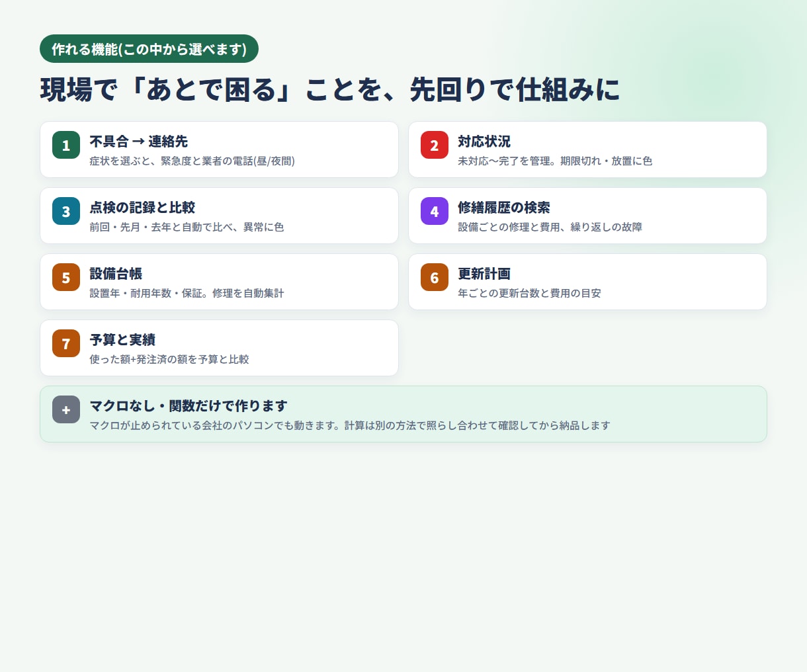Select the 対応状況 card title
The width and height of the screenshot is (807, 672).
(x=484, y=142)
